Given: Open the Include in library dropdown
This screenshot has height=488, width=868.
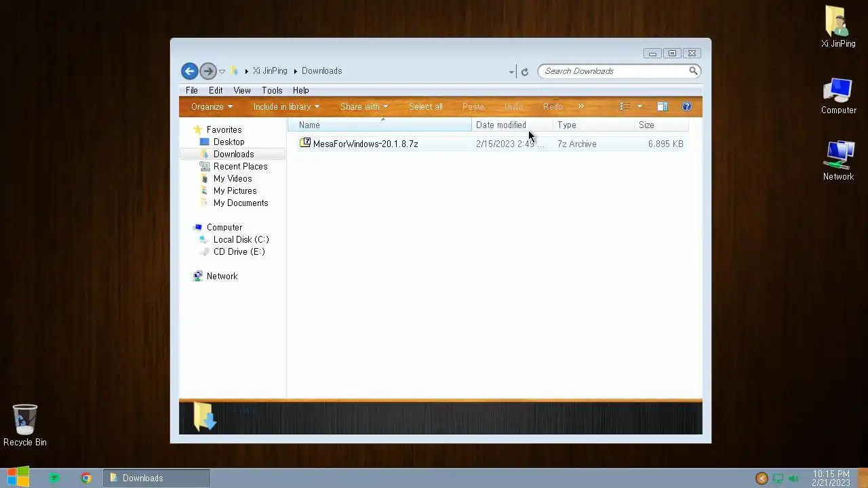Looking at the screenshot, I should [x=286, y=106].
